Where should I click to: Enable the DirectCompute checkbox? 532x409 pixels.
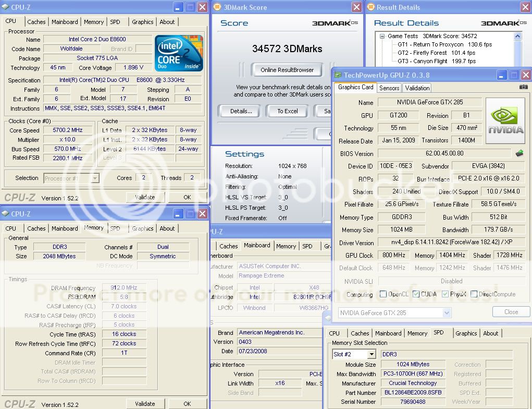coord(474,294)
